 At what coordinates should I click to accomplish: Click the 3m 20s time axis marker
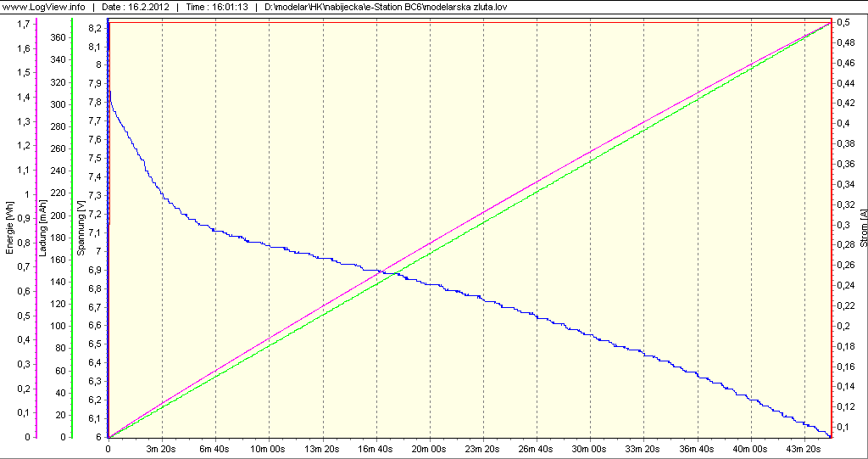point(161,449)
